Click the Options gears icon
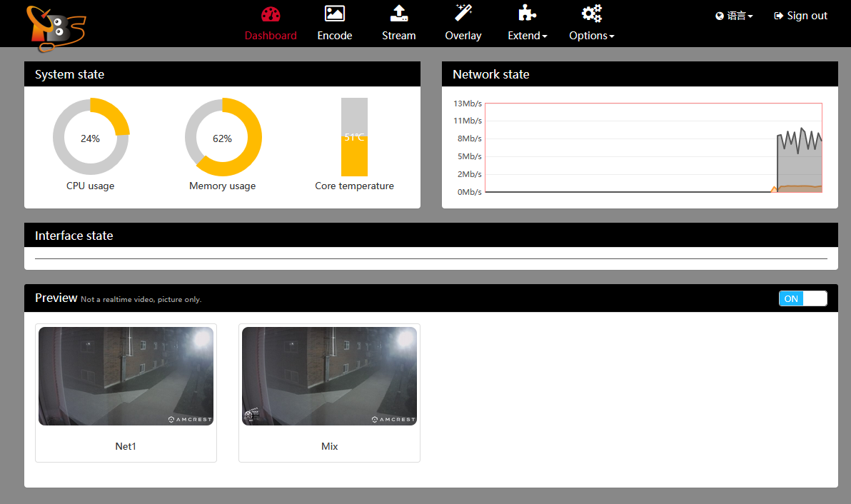This screenshot has height=504, width=851. [x=592, y=13]
